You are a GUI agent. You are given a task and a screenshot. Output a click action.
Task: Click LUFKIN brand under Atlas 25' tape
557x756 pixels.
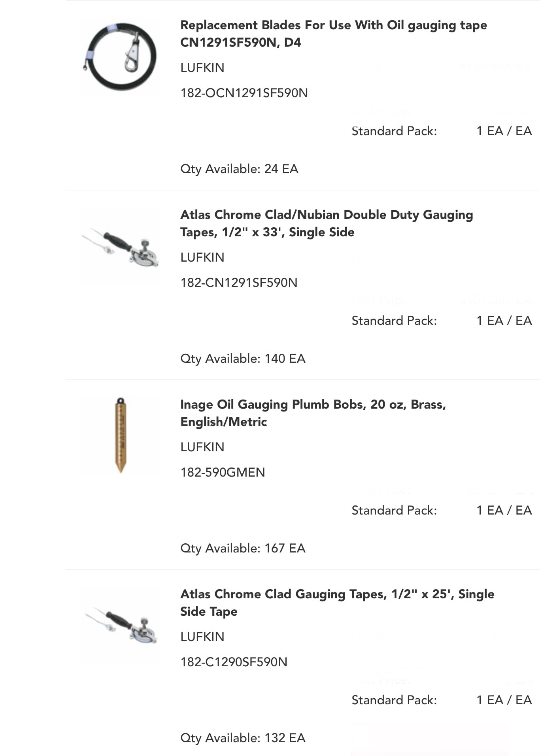202,637
